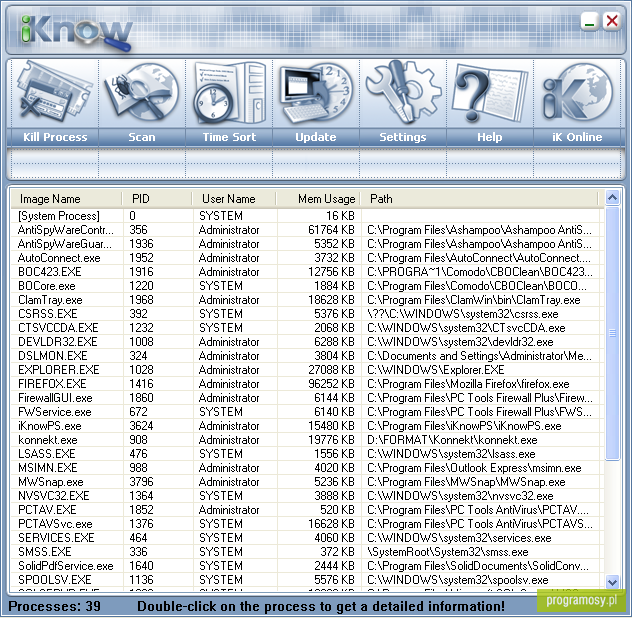Viewport: 632px width, 618px height.
Task: Select the FIREFOX.EXE process
Action: pyautogui.click(x=307, y=384)
